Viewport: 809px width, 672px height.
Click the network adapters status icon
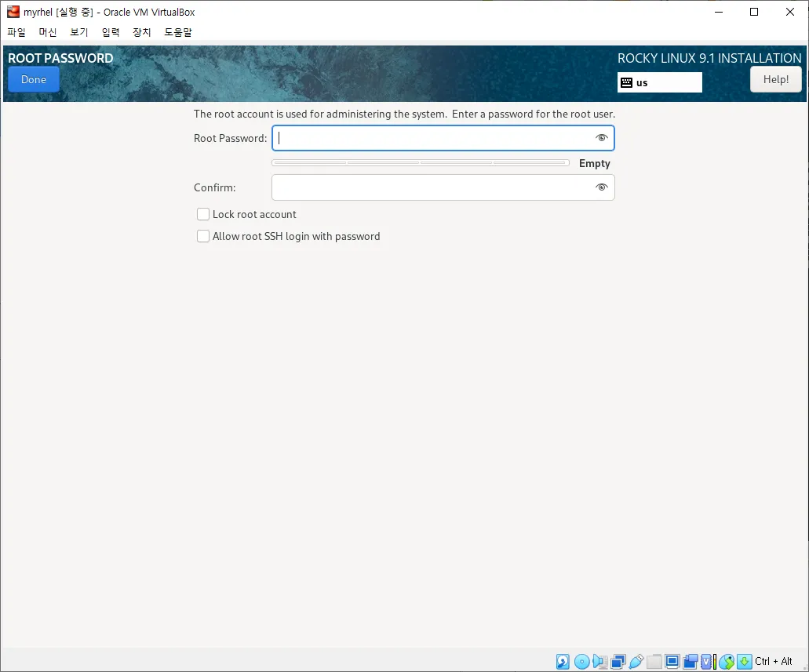click(x=618, y=661)
